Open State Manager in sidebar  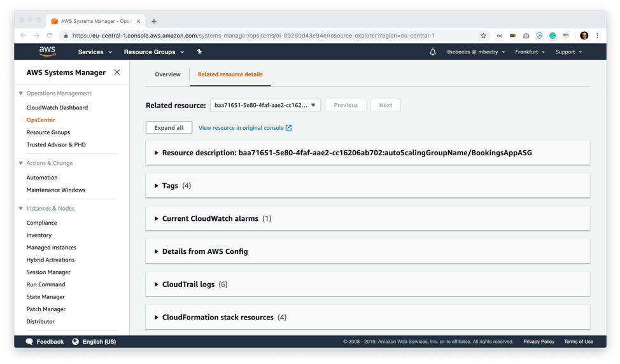click(x=45, y=297)
